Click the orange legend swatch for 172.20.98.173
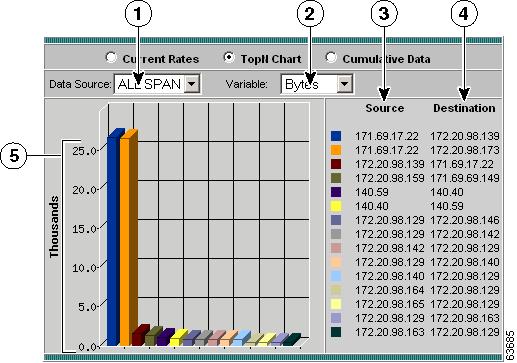The width and height of the screenshot is (517, 363). click(336, 150)
